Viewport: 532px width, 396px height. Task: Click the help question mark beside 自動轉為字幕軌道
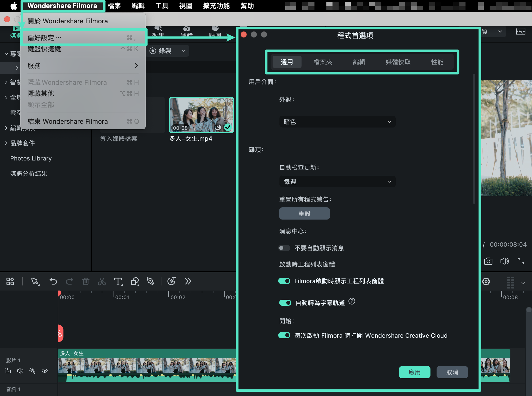point(352,301)
